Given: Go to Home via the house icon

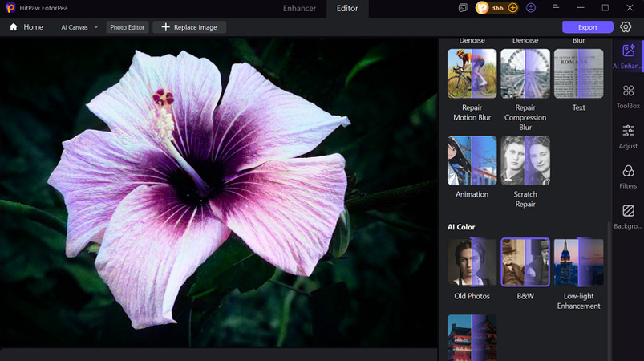Looking at the screenshot, I should (14, 27).
